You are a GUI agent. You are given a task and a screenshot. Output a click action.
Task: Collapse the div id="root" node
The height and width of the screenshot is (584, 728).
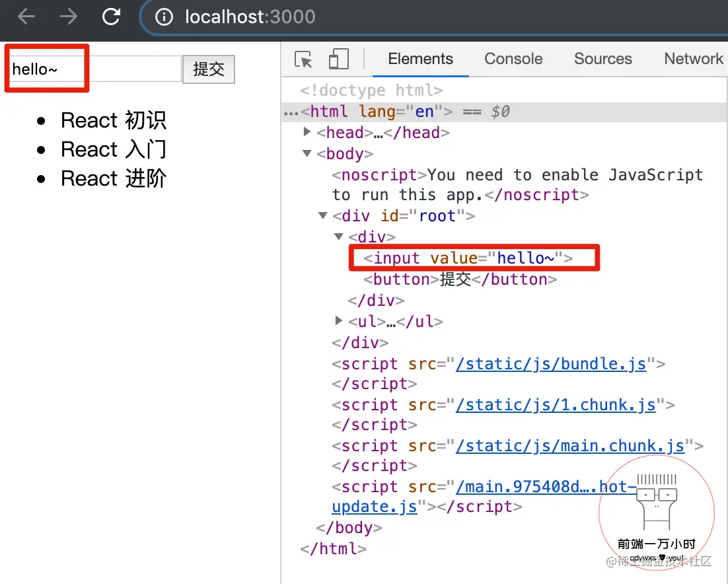(x=322, y=215)
